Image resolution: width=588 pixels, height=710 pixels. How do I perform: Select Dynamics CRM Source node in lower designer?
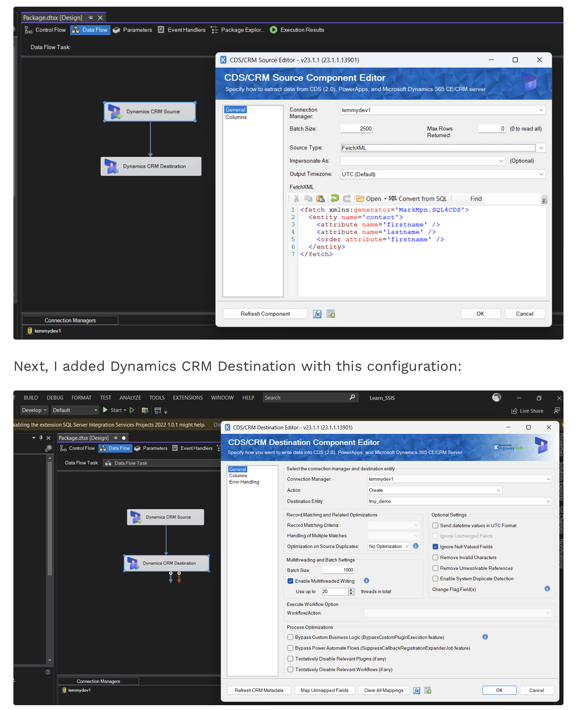165,517
